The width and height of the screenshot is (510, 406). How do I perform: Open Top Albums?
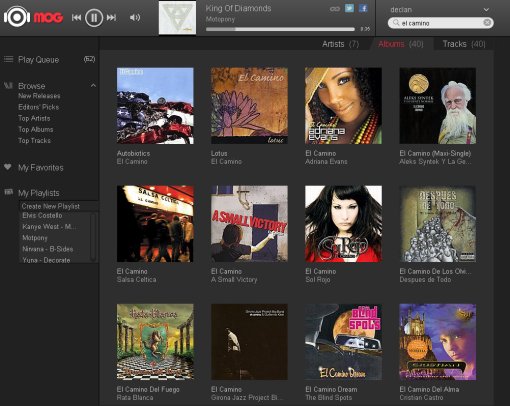click(x=36, y=129)
